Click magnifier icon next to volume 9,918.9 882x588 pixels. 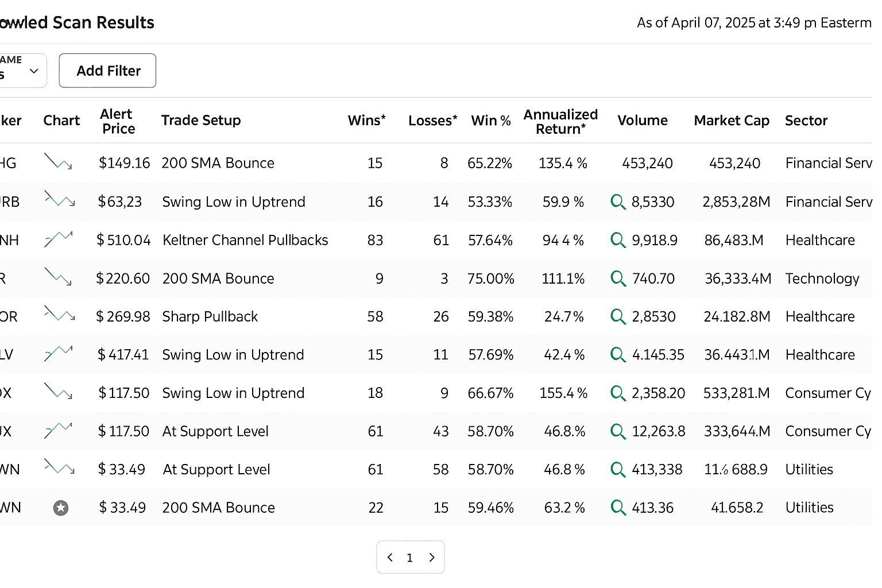[x=618, y=240]
